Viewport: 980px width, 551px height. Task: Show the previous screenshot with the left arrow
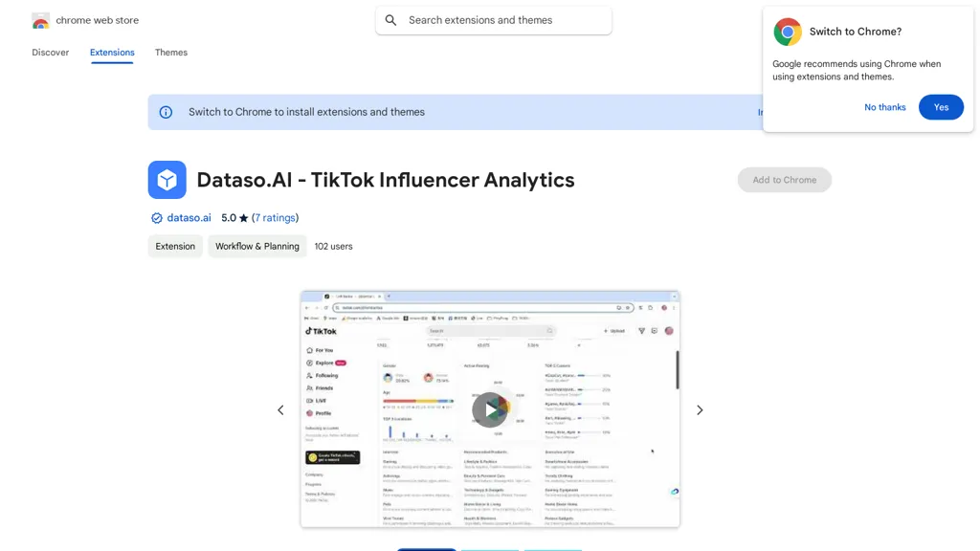pos(280,410)
